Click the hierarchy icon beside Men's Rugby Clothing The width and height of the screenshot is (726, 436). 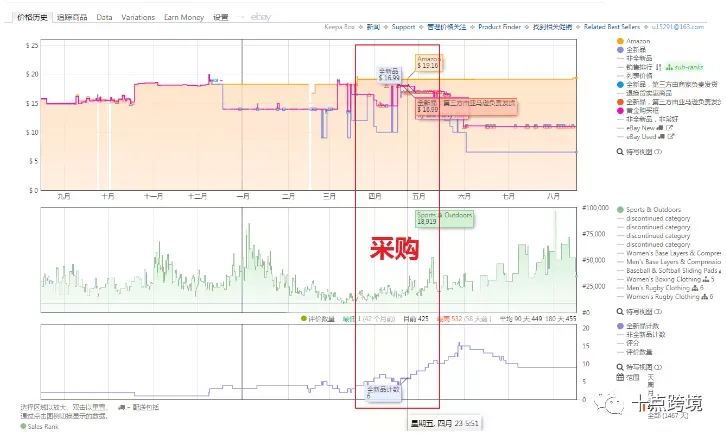pyautogui.click(x=695, y=288)
